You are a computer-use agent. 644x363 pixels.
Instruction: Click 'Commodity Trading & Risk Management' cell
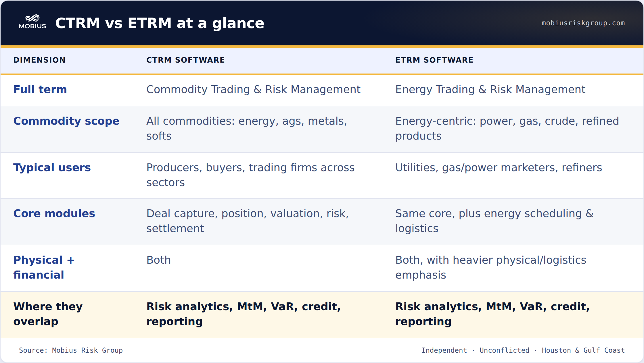(x=253, y=89)
